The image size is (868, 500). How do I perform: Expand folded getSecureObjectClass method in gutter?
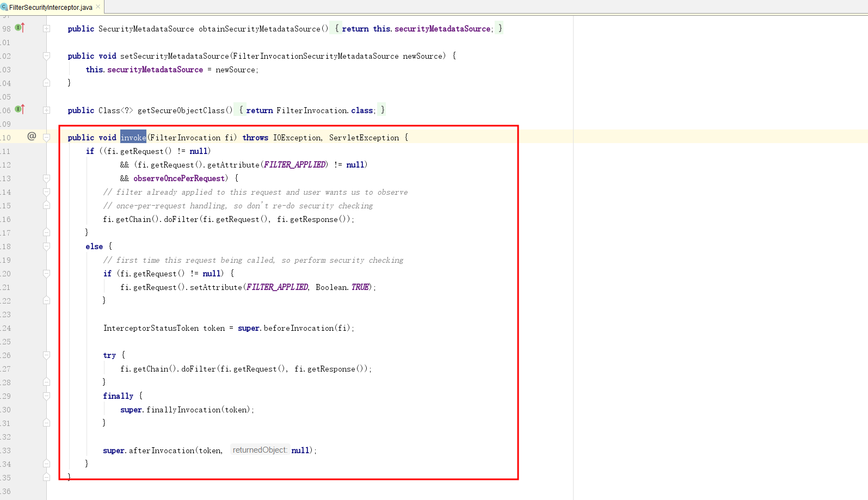pyautogui.click(x=47, y=110)
